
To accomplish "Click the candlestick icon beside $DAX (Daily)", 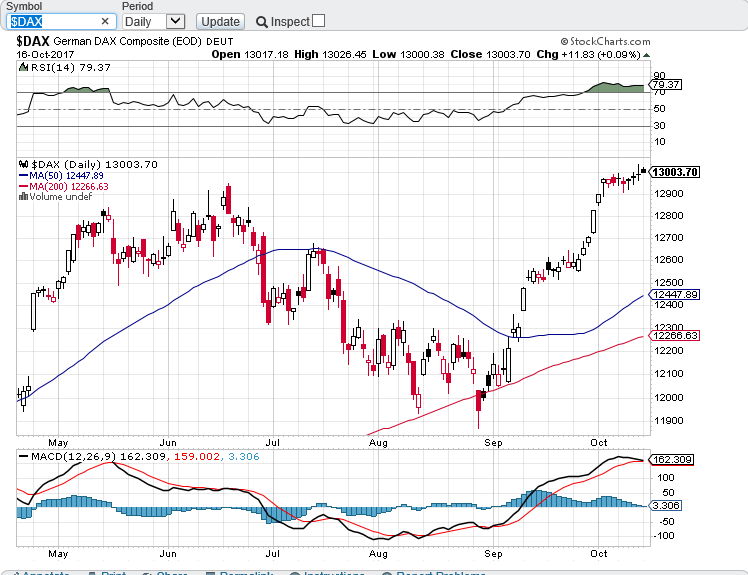I will coord(24,165).
